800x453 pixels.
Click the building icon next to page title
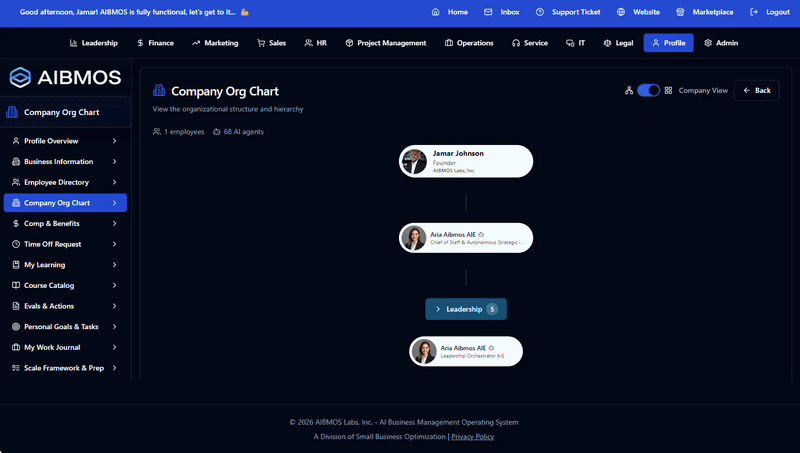pos(159,91)
